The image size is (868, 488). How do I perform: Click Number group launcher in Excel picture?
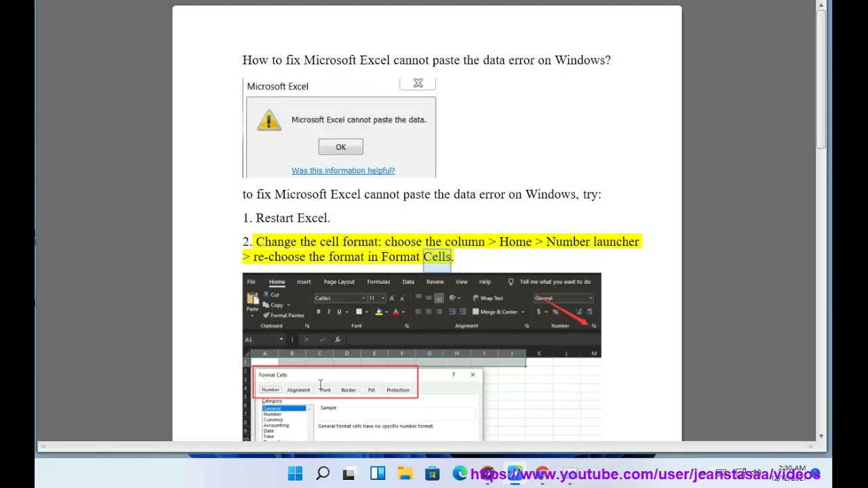click(x=593, y=326)
